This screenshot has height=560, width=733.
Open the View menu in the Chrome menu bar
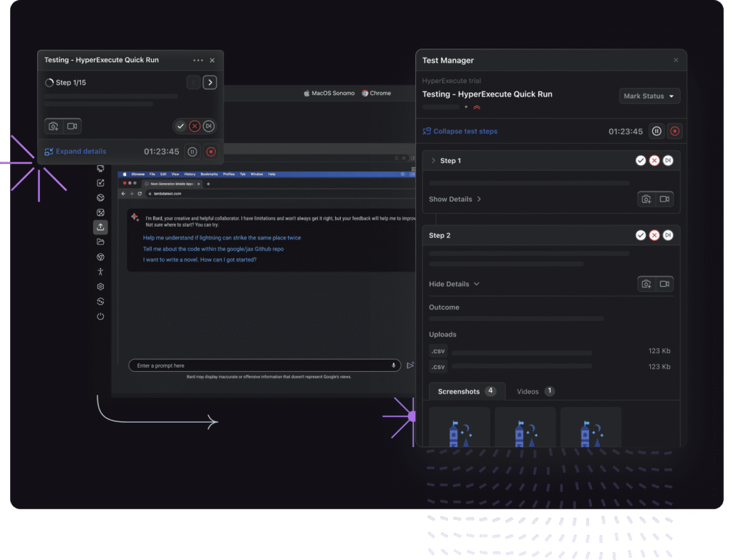pyautogui.click(x=175, y=175)
